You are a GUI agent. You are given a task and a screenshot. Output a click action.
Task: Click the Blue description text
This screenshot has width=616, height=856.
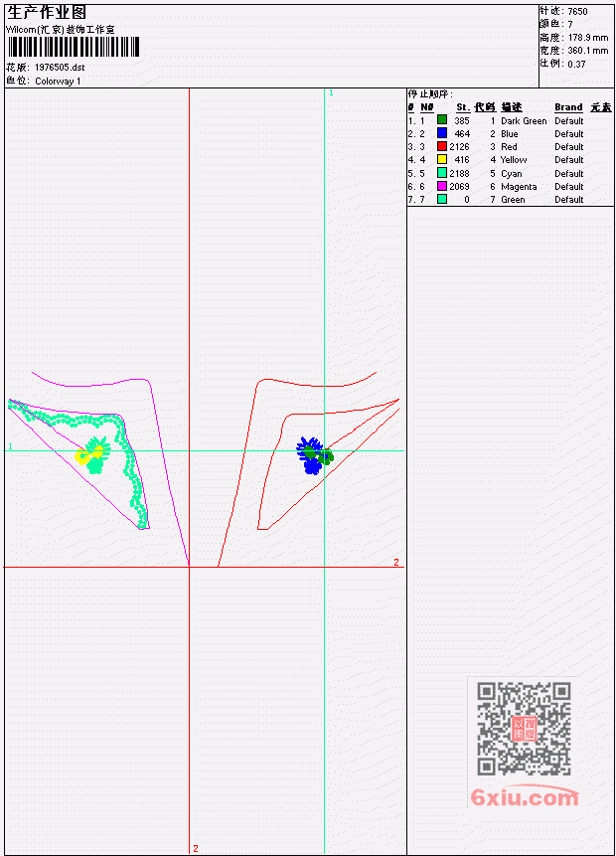tap(510, 134)
